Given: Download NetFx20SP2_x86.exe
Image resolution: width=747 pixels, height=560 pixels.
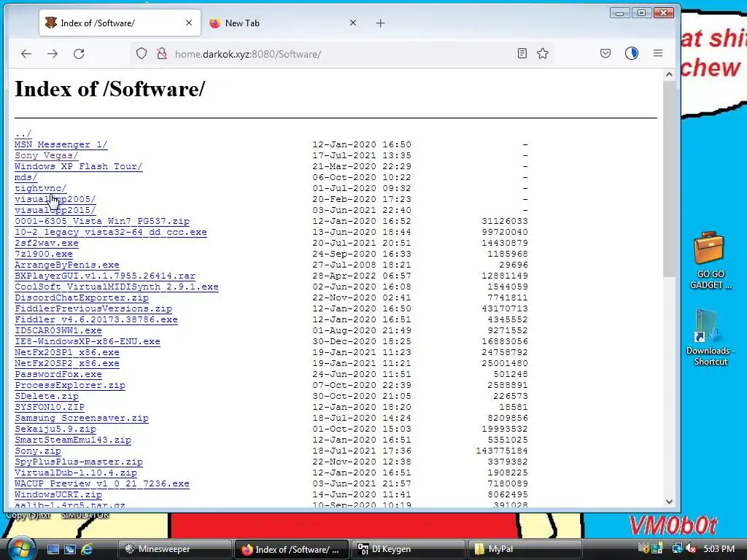Looking at the screenshot, I should tap(66, 363).
